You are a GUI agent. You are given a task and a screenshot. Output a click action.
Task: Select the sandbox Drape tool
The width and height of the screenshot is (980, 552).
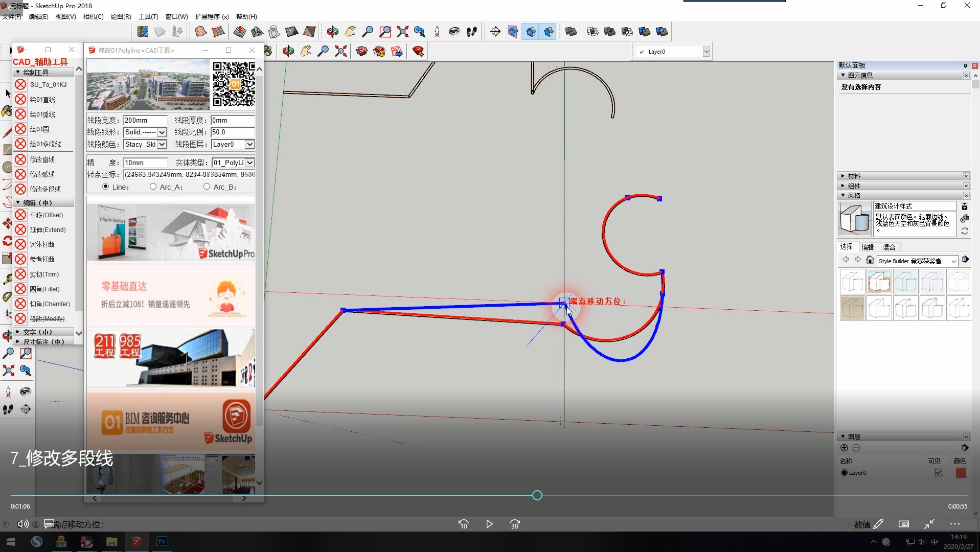(274, 32)
